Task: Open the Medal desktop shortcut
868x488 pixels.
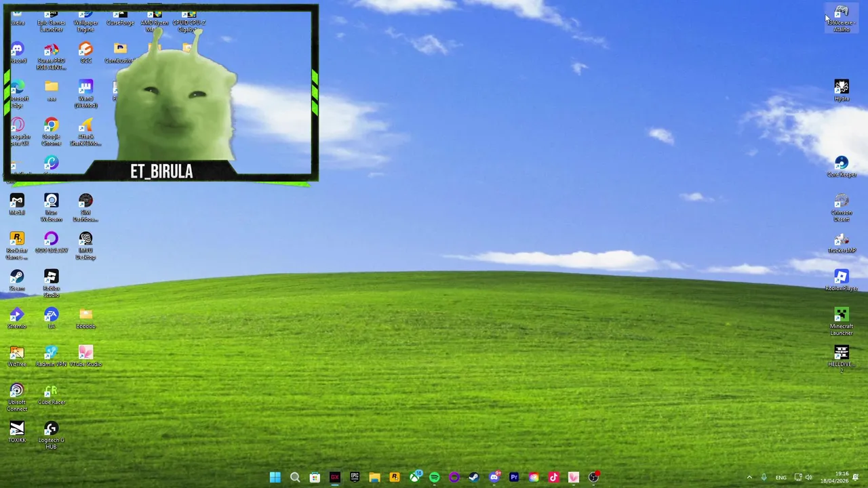Action: tap(17, 205)
